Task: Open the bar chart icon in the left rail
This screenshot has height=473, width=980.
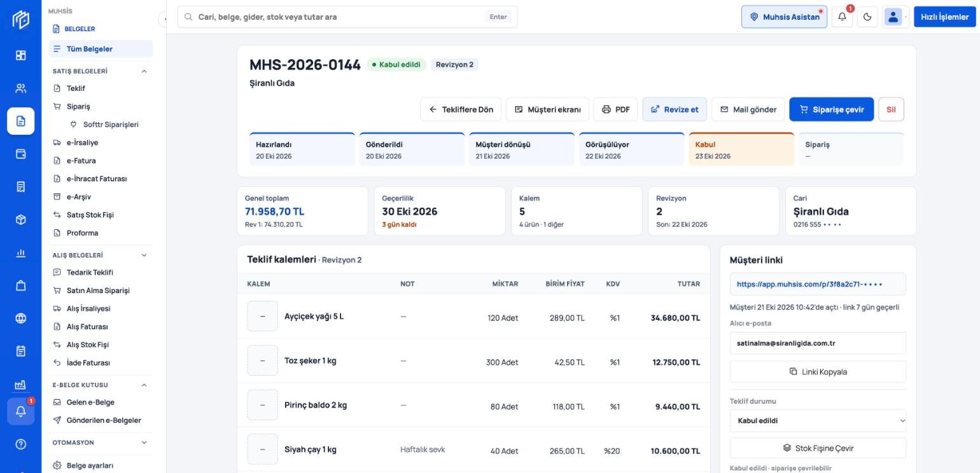Action: pyautogui.click(x=20, y=253)
